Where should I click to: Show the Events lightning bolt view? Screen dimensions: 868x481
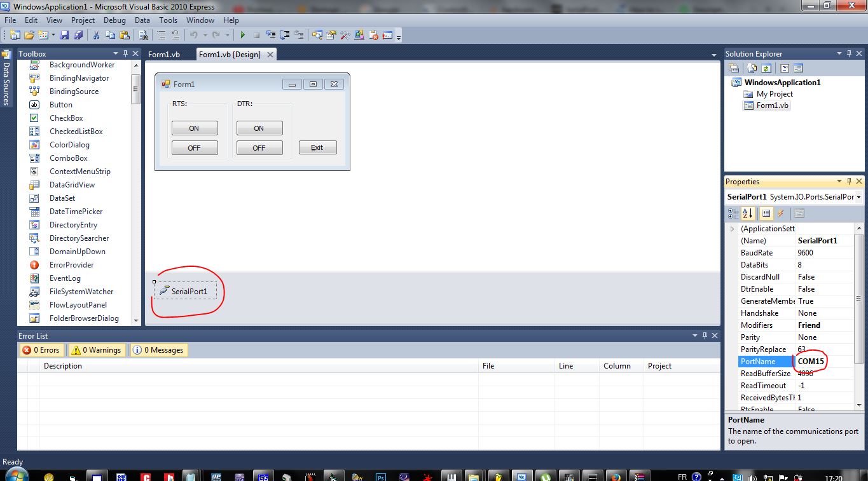[780, 213]
